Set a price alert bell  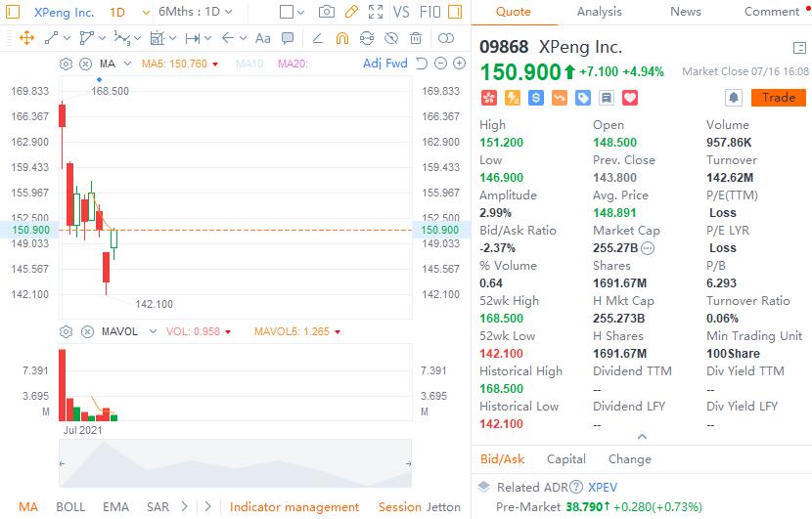[734, 98]
